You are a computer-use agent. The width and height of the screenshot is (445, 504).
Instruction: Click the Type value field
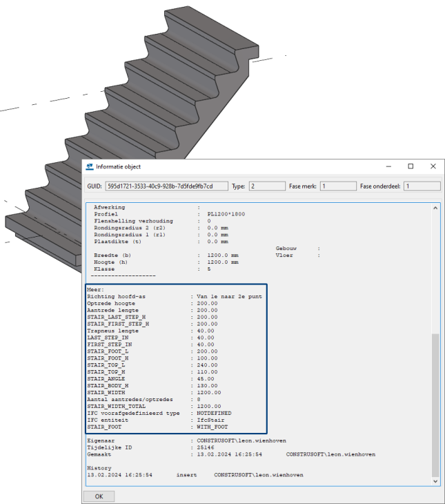[x=266, y=186]
